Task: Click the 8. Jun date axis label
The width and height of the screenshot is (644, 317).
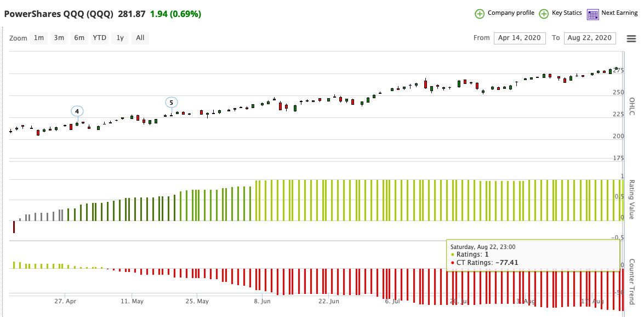Action: click(x=263, y=302)
